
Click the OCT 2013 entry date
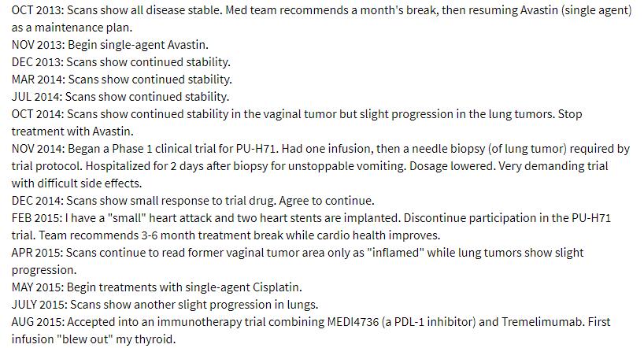(x=37, y=10)
